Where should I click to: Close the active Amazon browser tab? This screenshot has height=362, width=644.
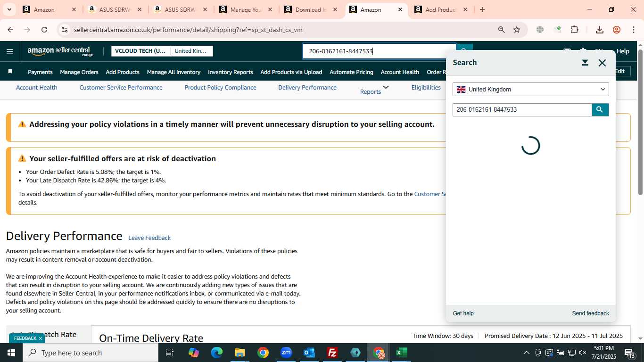[400, 9]
